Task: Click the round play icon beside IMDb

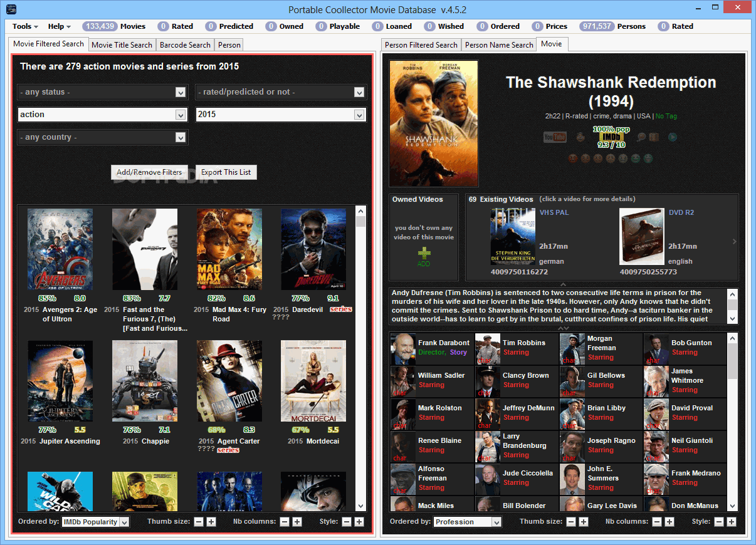Action: 673,137
